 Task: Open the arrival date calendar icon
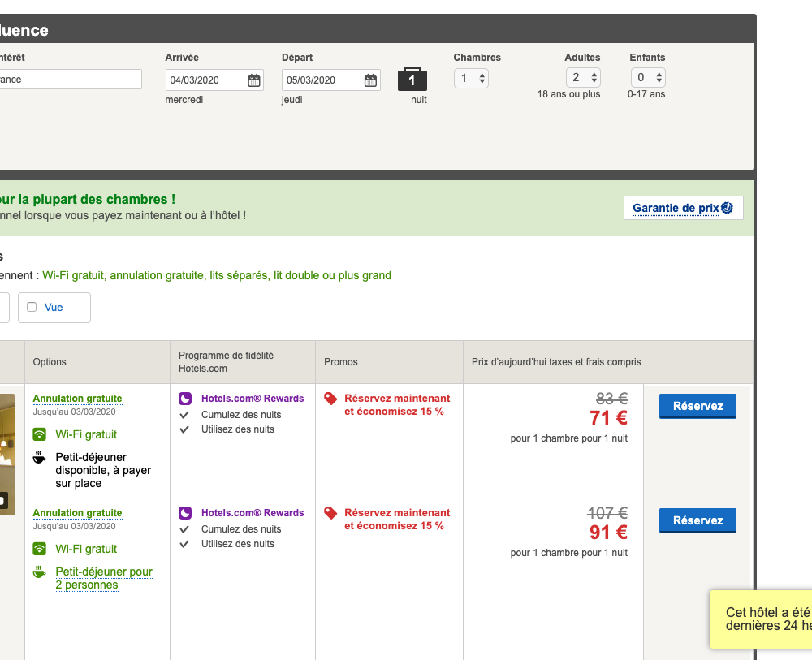253,80
